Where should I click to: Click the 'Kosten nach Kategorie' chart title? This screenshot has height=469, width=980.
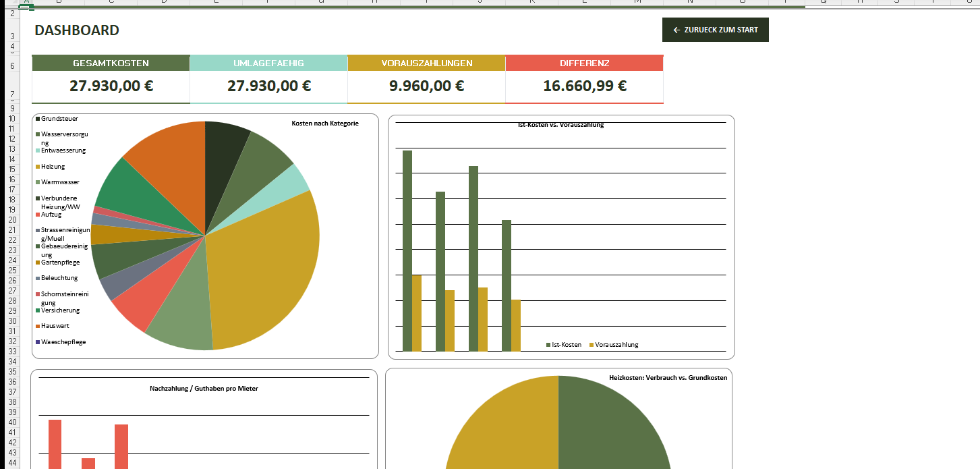click(325, 123)
